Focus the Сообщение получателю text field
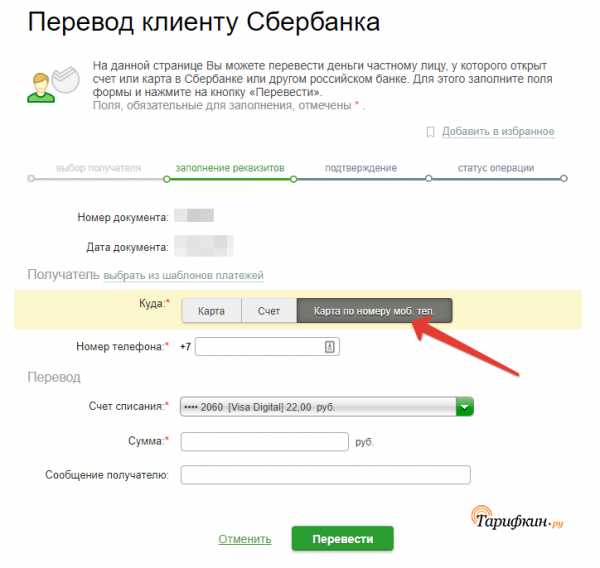Viewport: 600px width, 568px height. click(325, 475)
